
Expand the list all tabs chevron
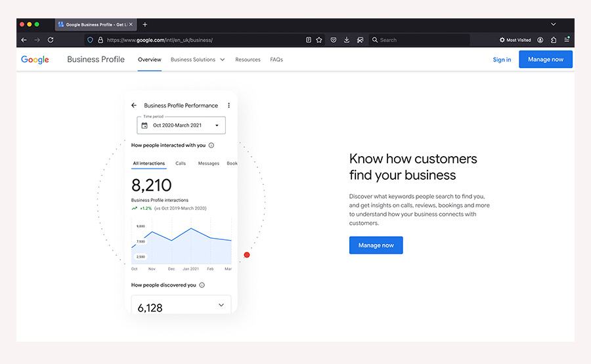554,24
